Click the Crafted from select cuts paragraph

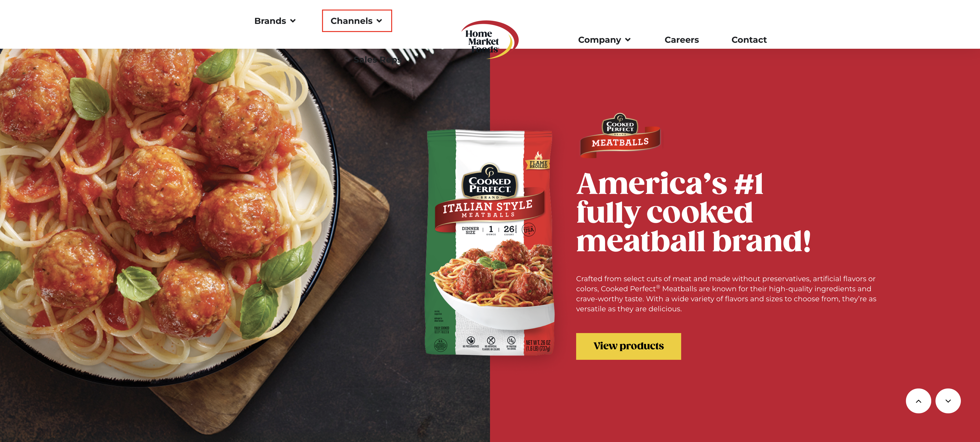(x=726, y=294)
